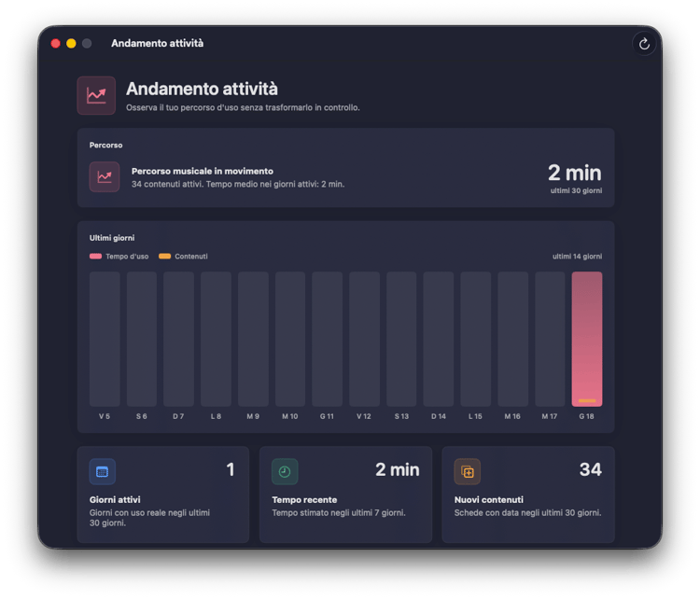The image size is (700, 599).
Task: Click the orange Contenuti legend swatch
Action: [164, 257]
